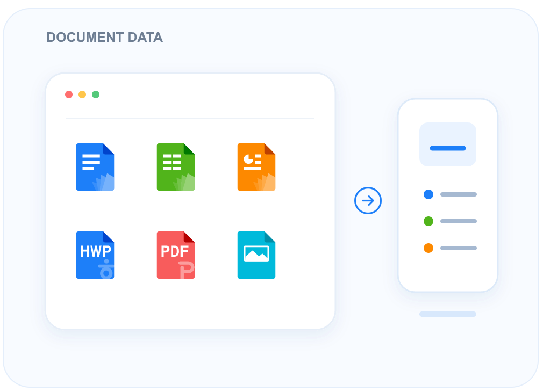Click the header card with blue bar
This screenshot has width=543, height=392.
point(448,144)
